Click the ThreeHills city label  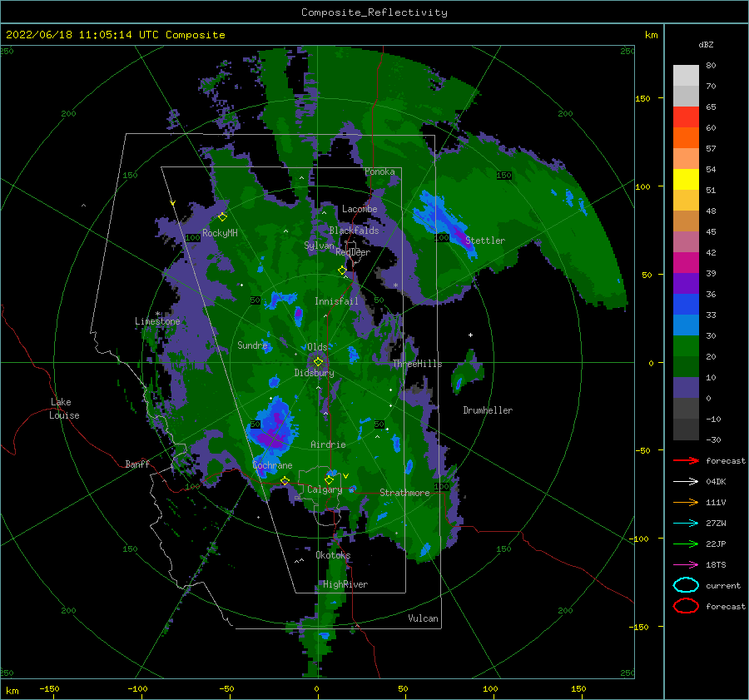coord(417,364)
